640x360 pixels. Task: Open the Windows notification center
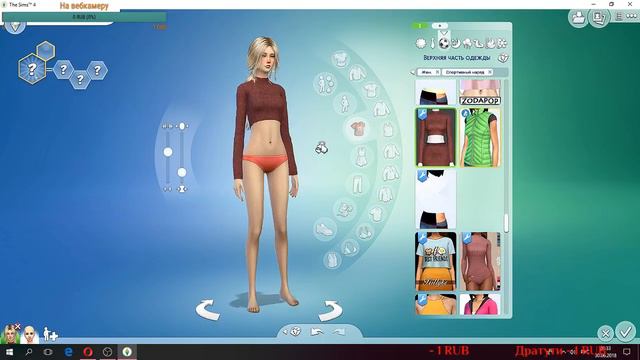tap(627, 352)
